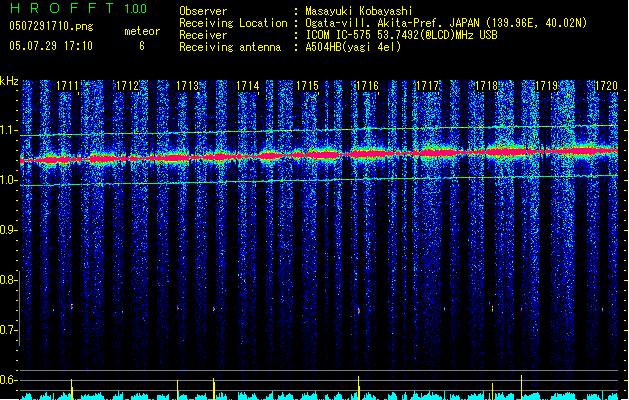Click the 0.8 kHz axis label
This screenshot has height=400, width=629.
coord(8,280)
